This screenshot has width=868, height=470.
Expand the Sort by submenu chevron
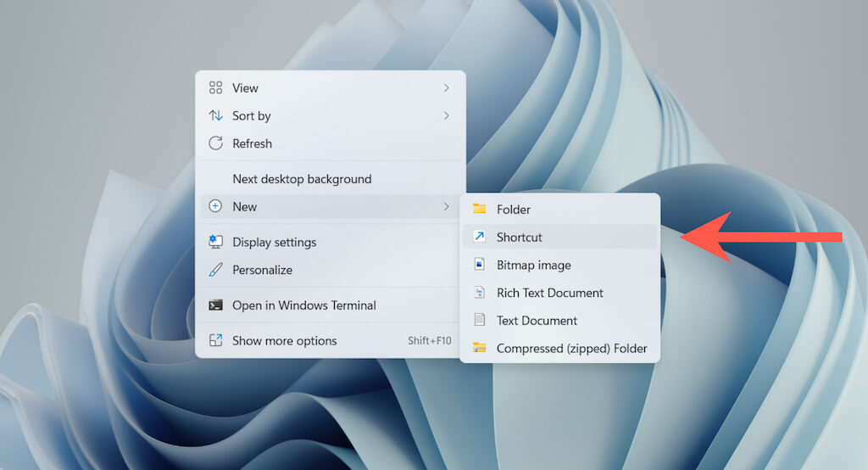coord(446,115)
